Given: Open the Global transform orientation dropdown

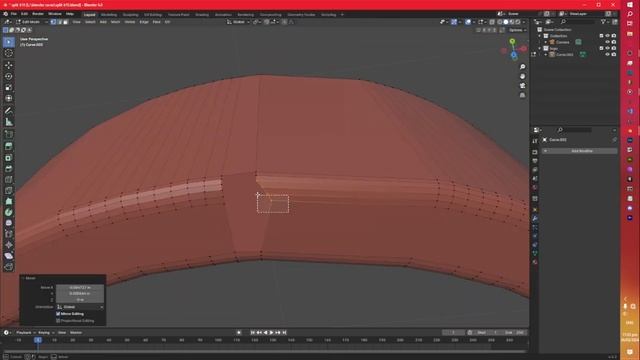Looking at the screenshot, I should tap(238, 22).
